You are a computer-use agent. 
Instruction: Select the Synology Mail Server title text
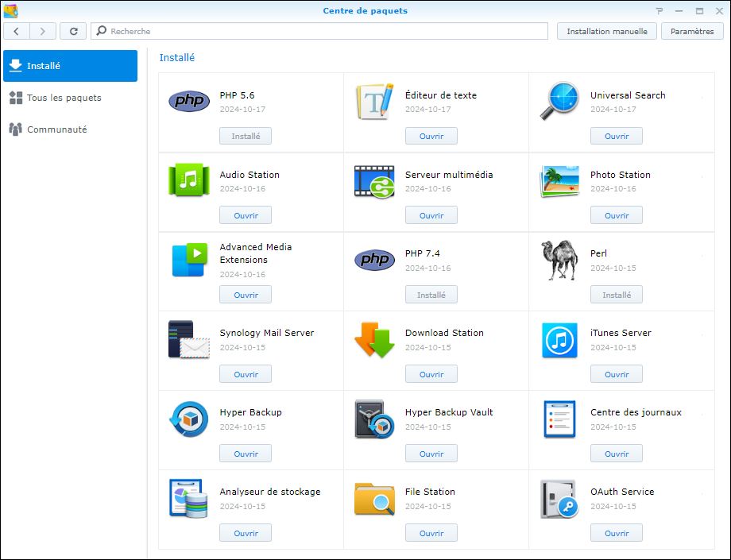(267, 333)
